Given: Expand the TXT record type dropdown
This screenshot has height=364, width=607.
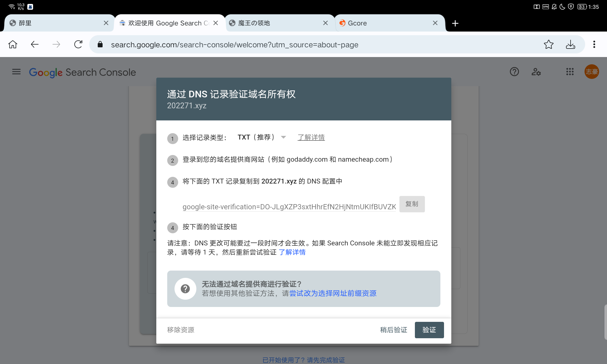Looking at the screenshot, I should click(262, 137).
